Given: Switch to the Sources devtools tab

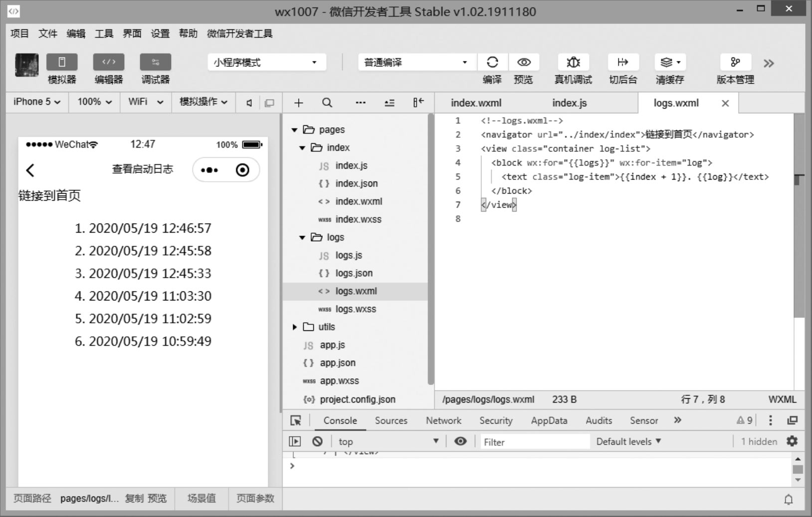Looking at the screenshot, I should click(391, 421).
